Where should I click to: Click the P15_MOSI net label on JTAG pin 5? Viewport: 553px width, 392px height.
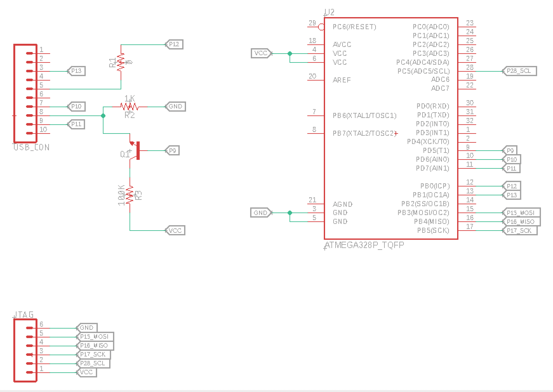(x=95, y=337)
